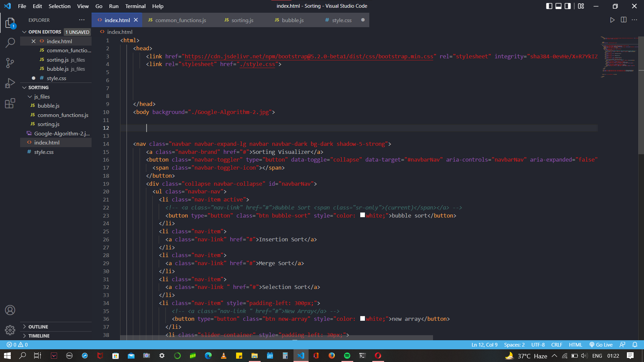Open the Accounts icon in activity bar

click(10, 310)
